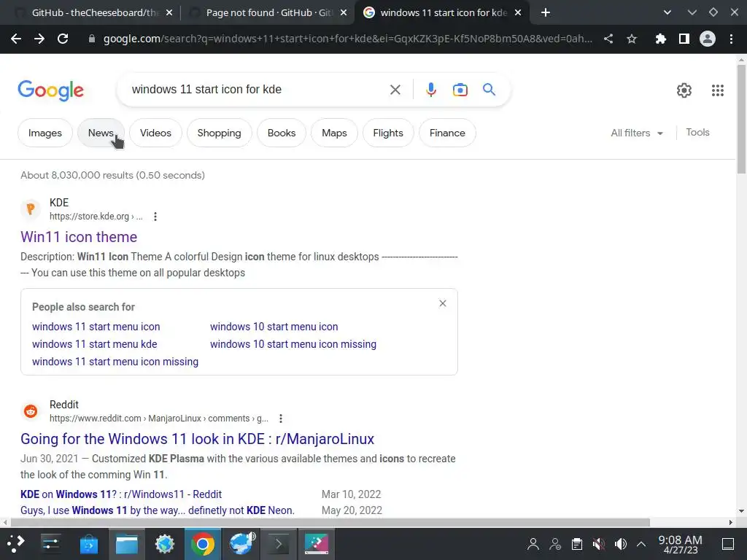This screenshot has width=747, height=560.
Task: Open the Chrome profile avatar
Action: coord(708,39)
